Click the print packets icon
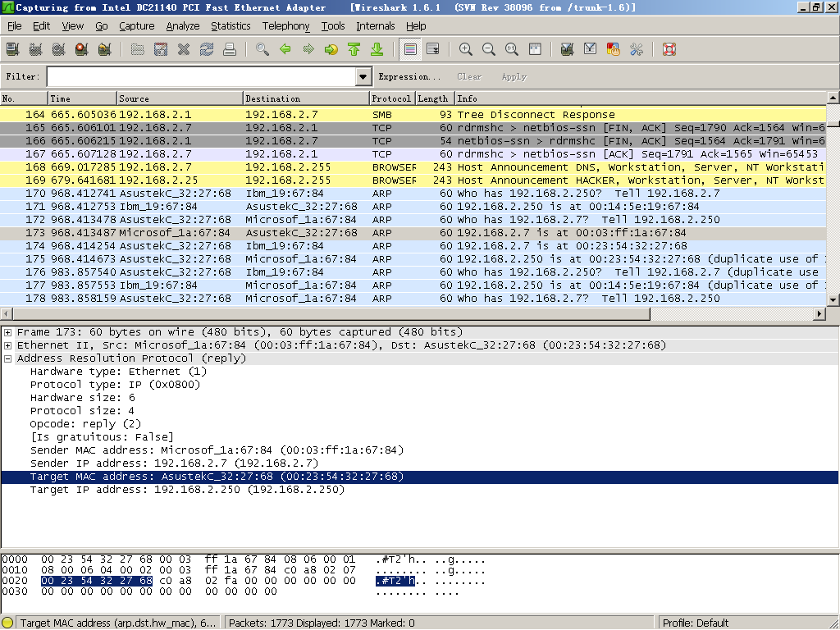Screen dimensions: 840x630 [230, 49]
